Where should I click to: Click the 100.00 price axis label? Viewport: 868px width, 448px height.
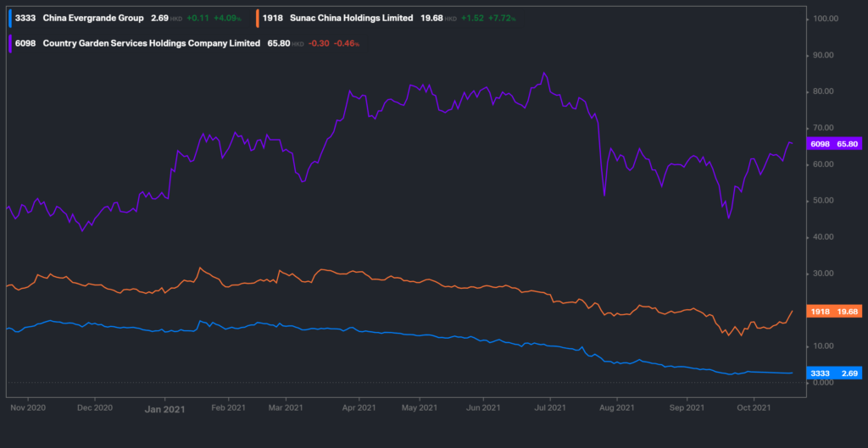click(x=826, y=19)
